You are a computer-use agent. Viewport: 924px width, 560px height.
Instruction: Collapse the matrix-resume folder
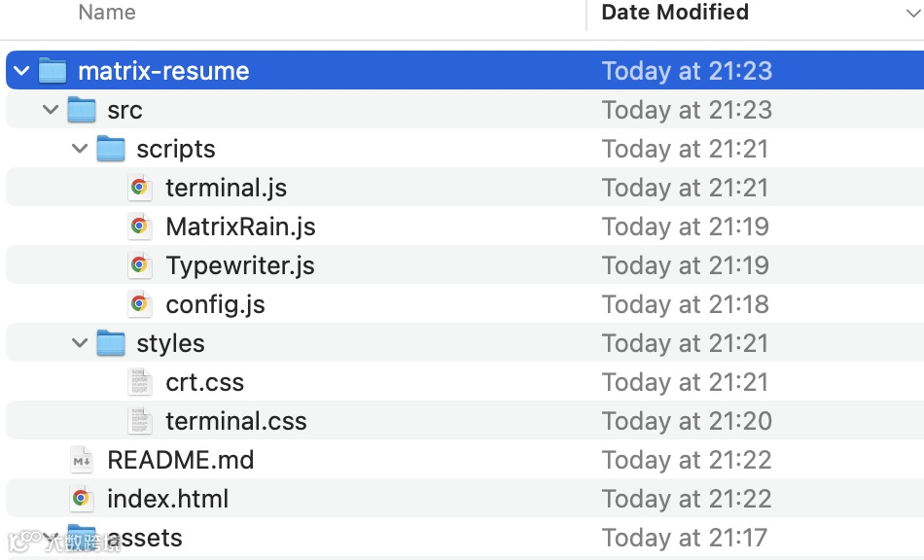[x=21, y=71]
